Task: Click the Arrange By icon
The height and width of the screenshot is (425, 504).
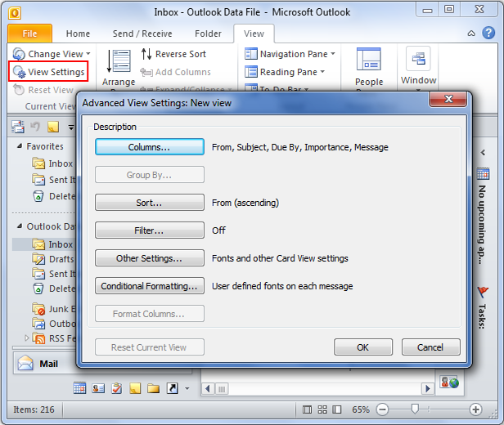Action: 119,61
